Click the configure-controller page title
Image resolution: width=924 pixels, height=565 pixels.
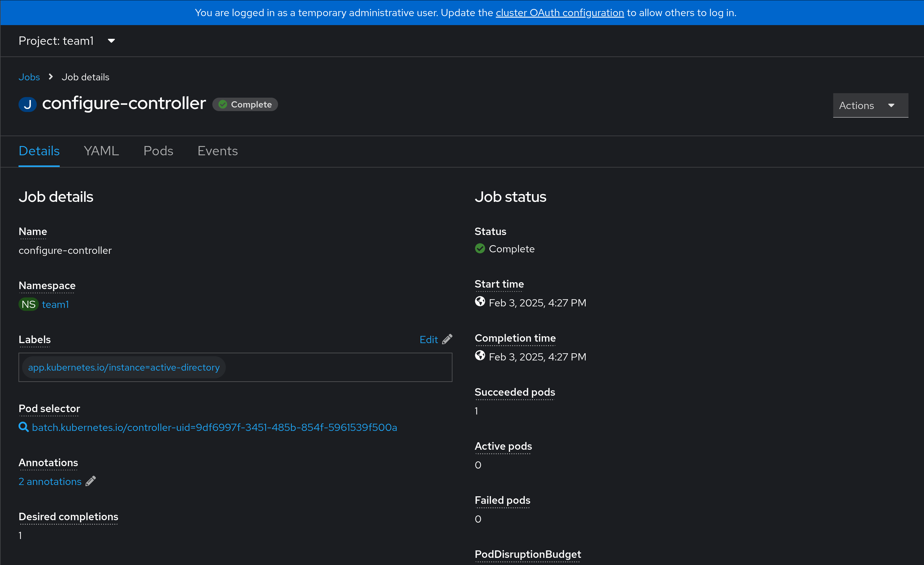(124, 103)
